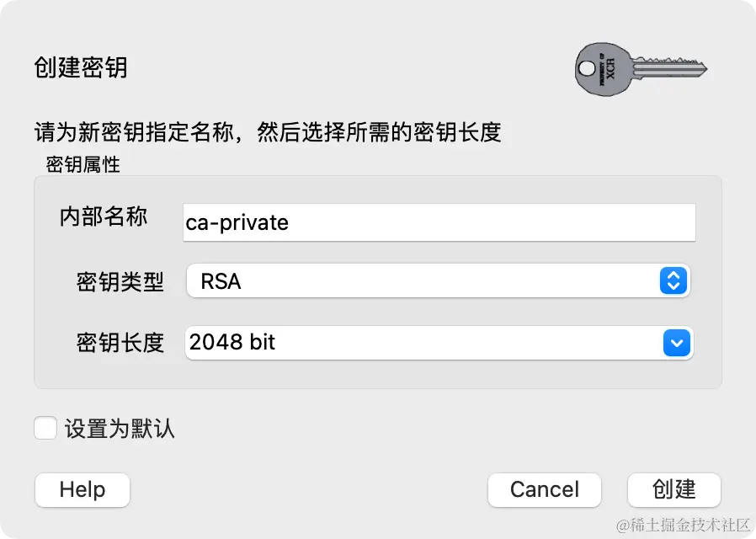
Task: Click the 2048 bit key length field
Action: 421,343
